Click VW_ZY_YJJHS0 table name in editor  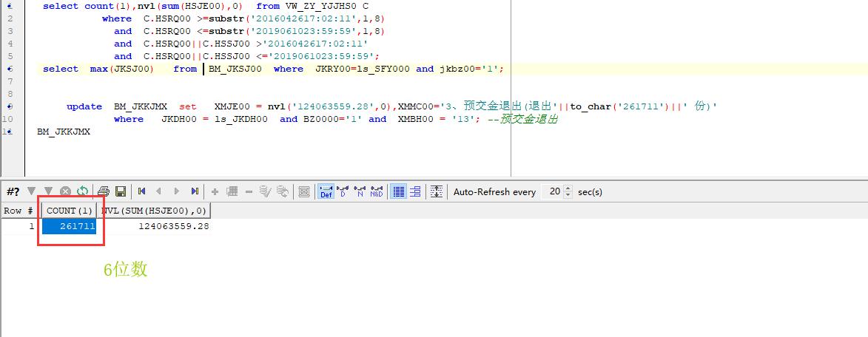tap(322, 6)
